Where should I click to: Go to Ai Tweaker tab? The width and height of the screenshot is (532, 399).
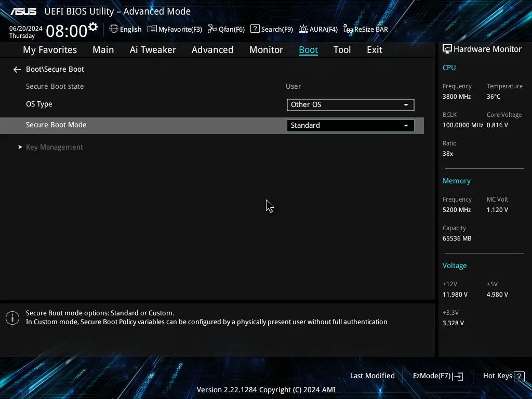point(153,50)
